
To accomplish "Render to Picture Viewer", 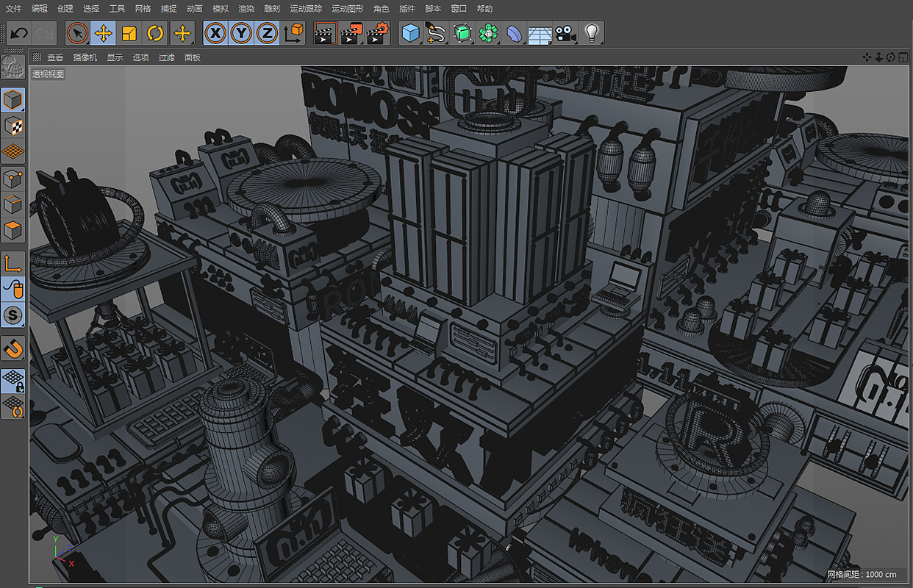I will 351,33.
